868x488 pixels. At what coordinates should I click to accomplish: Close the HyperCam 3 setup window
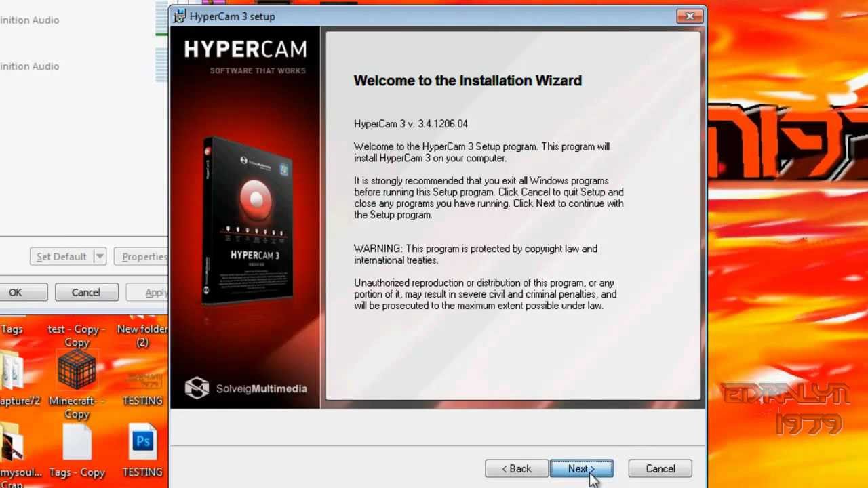click(690, 16)
